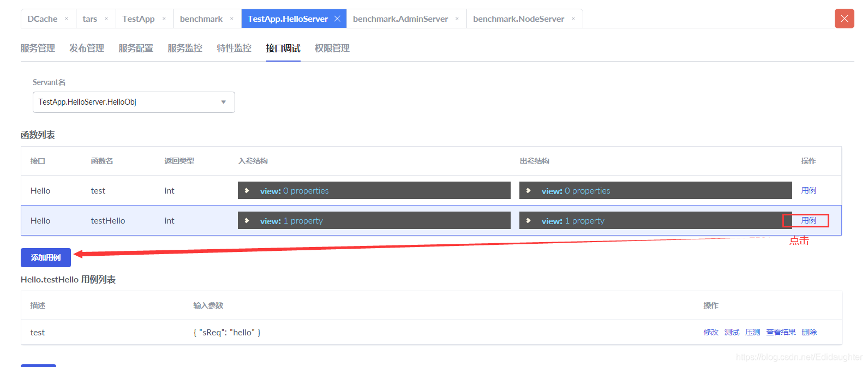Go to 发布管理 section
This screenshot has height=367, width=868.
click(87, 48)
